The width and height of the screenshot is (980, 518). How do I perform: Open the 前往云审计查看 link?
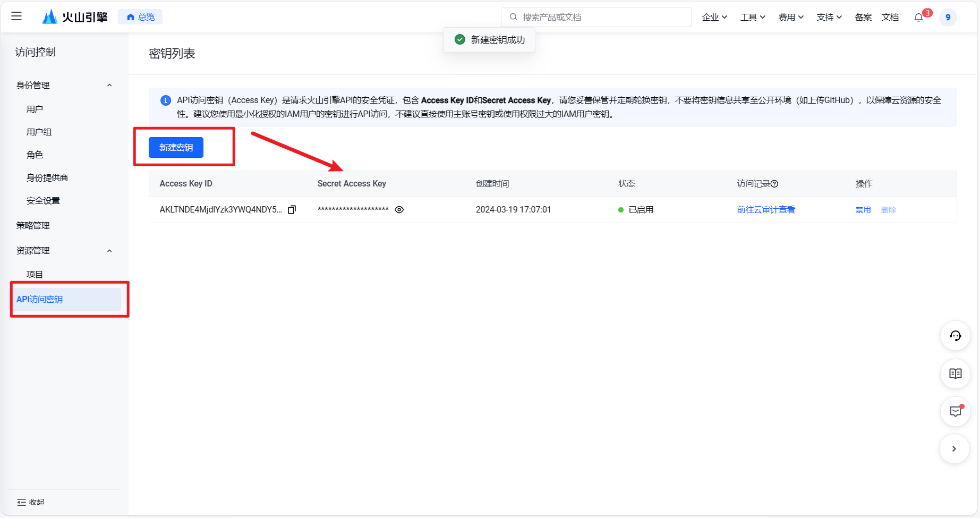765,210
